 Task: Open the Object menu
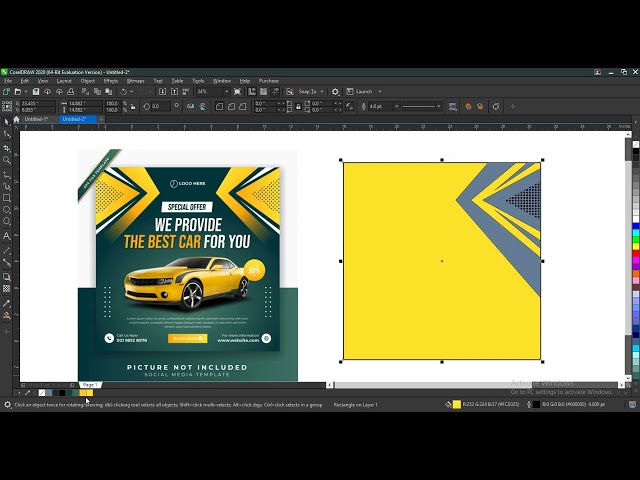coord(88,81)
